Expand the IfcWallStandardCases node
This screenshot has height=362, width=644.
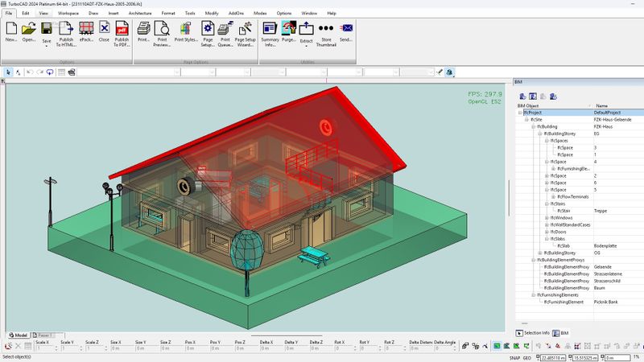pyautogui.click(x=547, y=225)
